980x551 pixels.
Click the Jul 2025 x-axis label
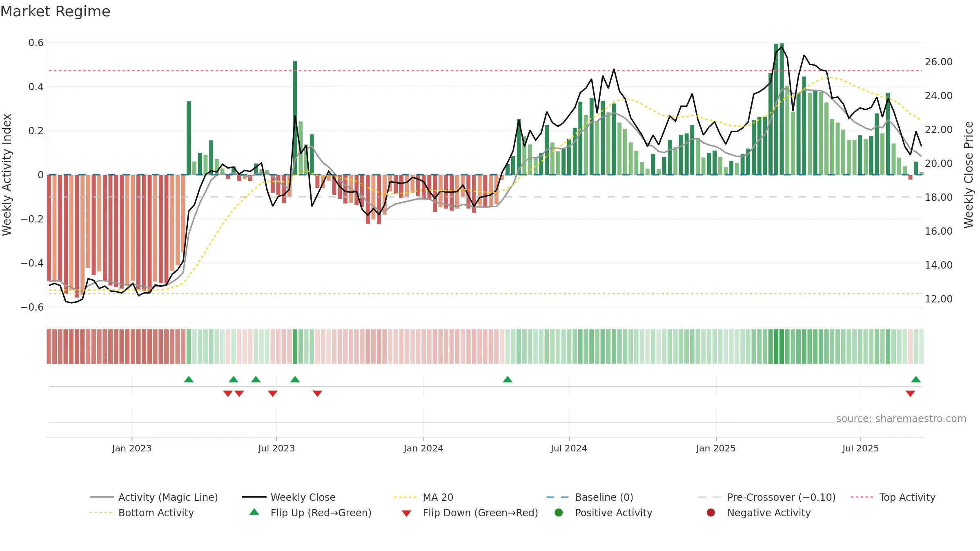click(860, 448)
